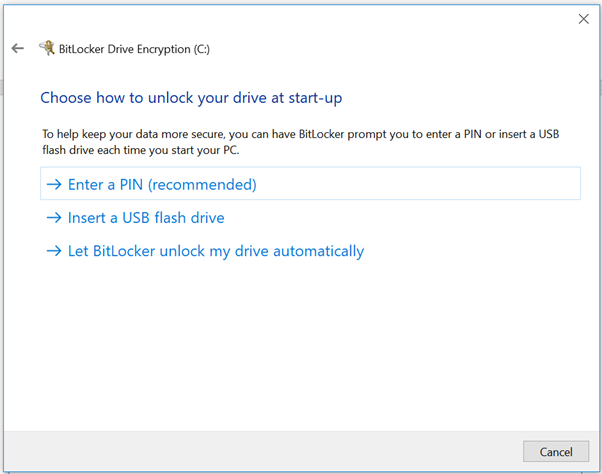
Task: Click the BitLocker Drive Encryption (C:) title text
Action: (x=134, y=49)
